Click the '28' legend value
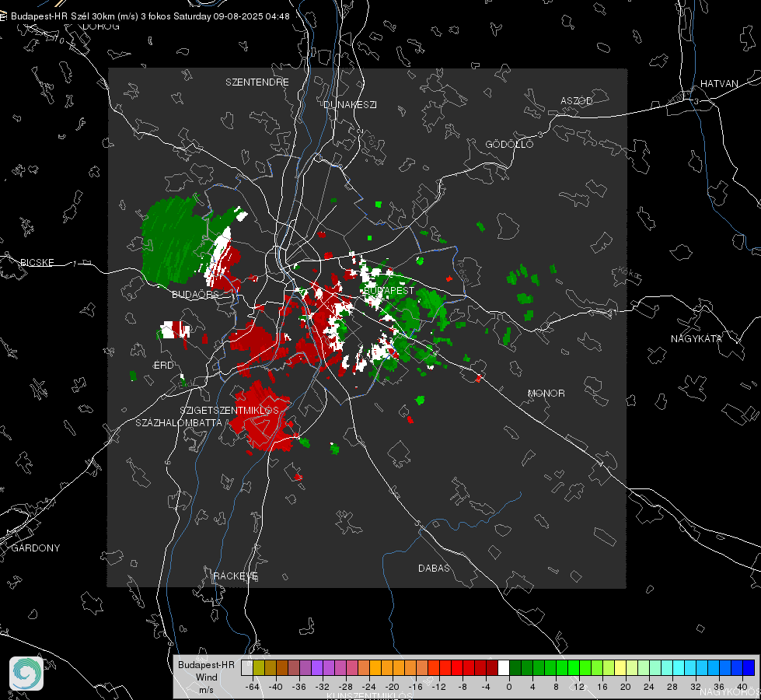The image size is (761, 700). 672,687
